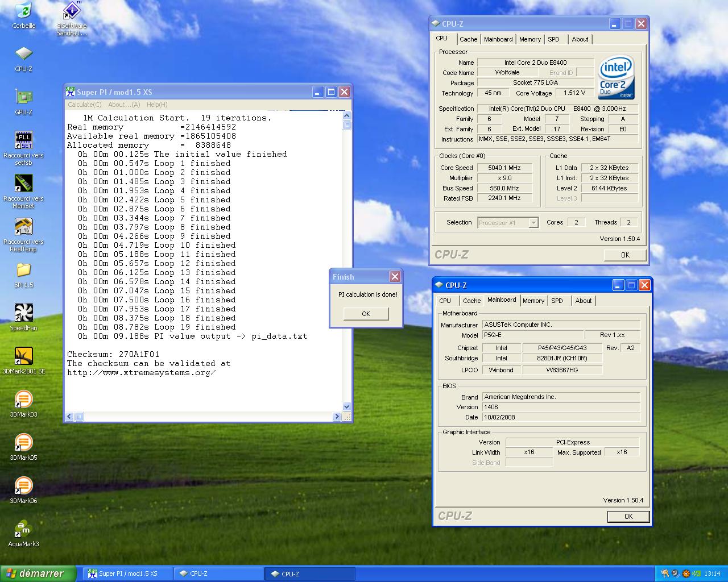Switch to Mainboard tab in upper CPU-Z
Screen dimensions: 728x582
click(498, 39)
